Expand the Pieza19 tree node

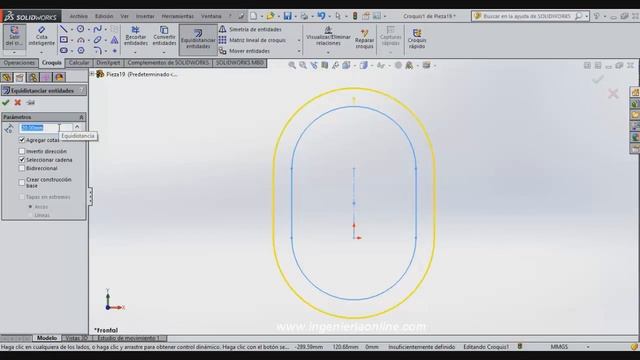click(92, 74)
